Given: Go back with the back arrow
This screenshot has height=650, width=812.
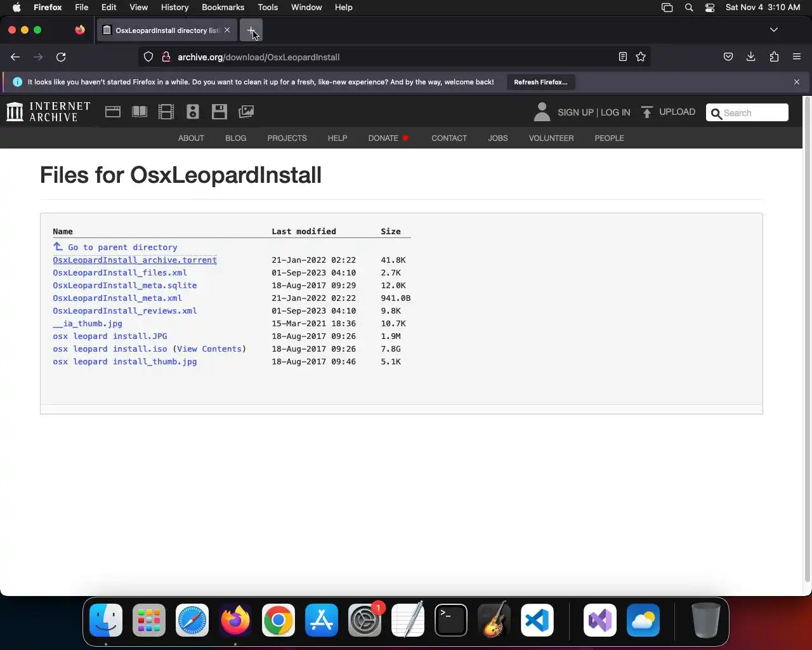Looking at the screenshot, I should point(15,57).
